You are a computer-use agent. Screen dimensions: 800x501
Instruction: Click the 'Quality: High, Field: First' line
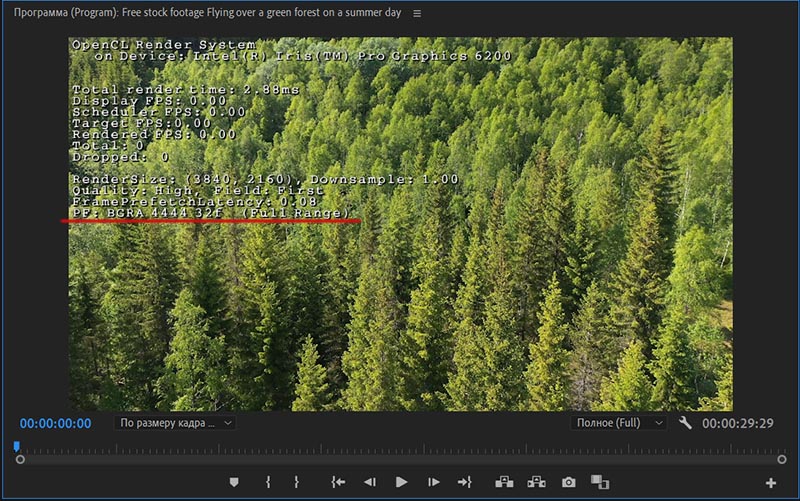click(197, 191)
